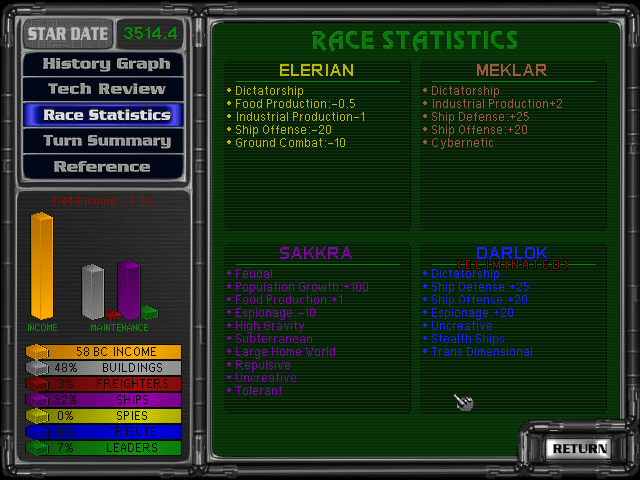Click the green 7% LEADERS legend bar
This screenshot has height=480, width=640.
point(103,448)
